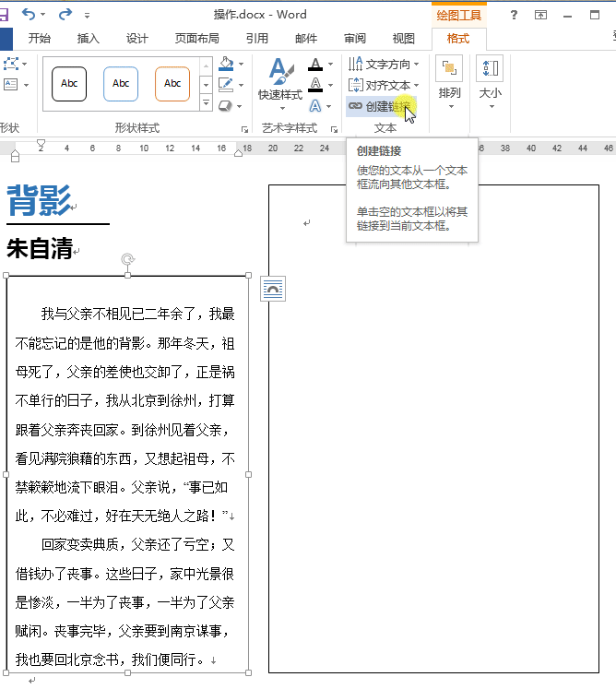Image resolution: width=616 pixels, height=689 pixels.
Task: Expand the Align Text (对齐文本) menu
Action: pos(384,85)
